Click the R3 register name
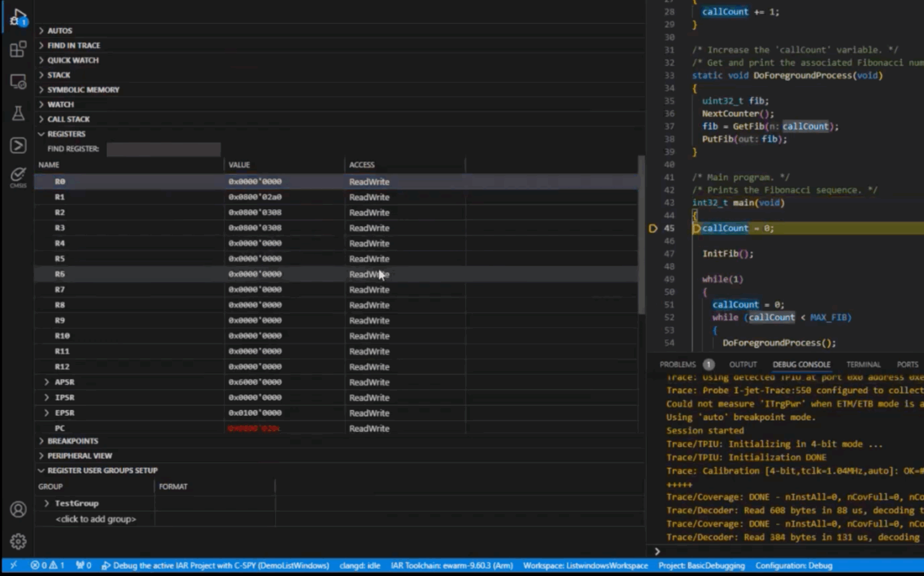The height and width of the screenshot is (576, 924). (x=60, y=228)
